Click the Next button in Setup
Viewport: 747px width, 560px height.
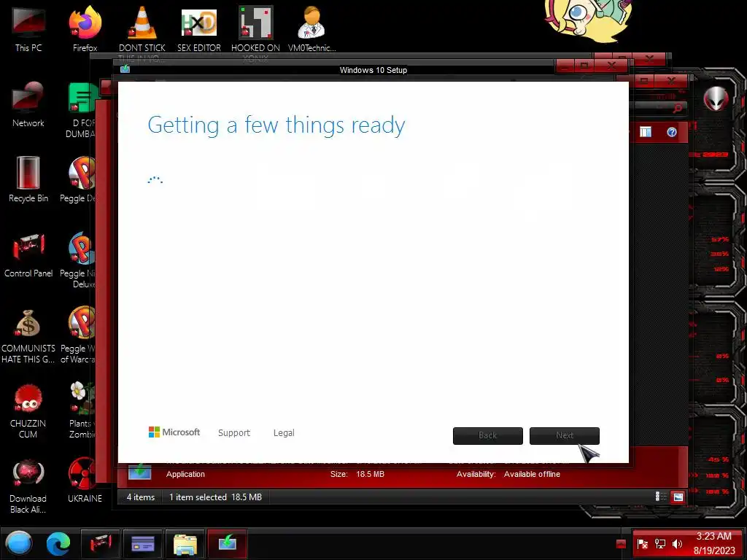coord(565,436)
